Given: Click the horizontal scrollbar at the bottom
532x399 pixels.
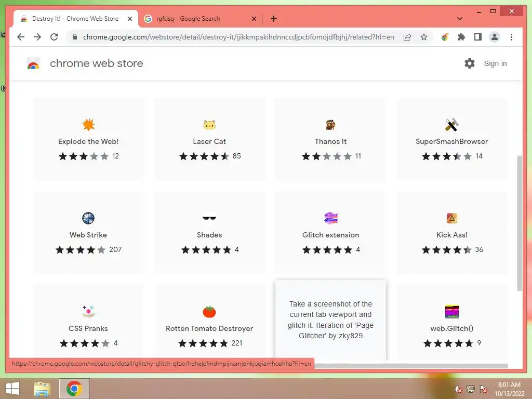Looking at the screenshot, I should pyautogui.click(x=410, y=366).
